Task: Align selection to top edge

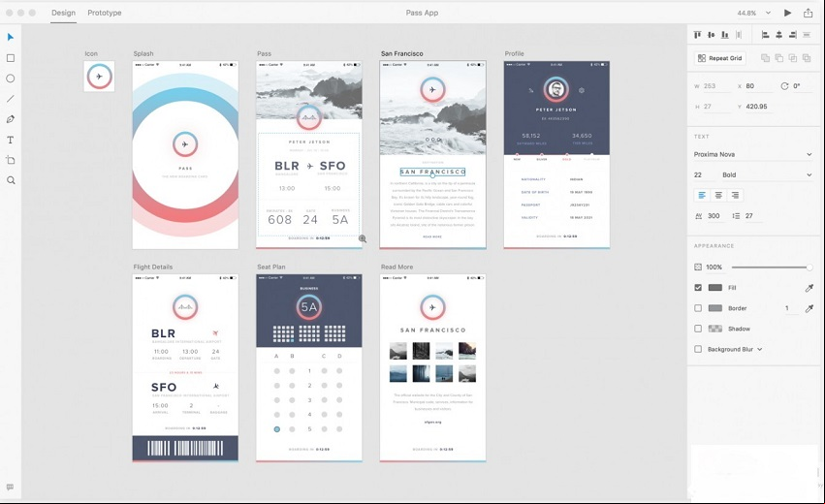Action: click(698, 35)
